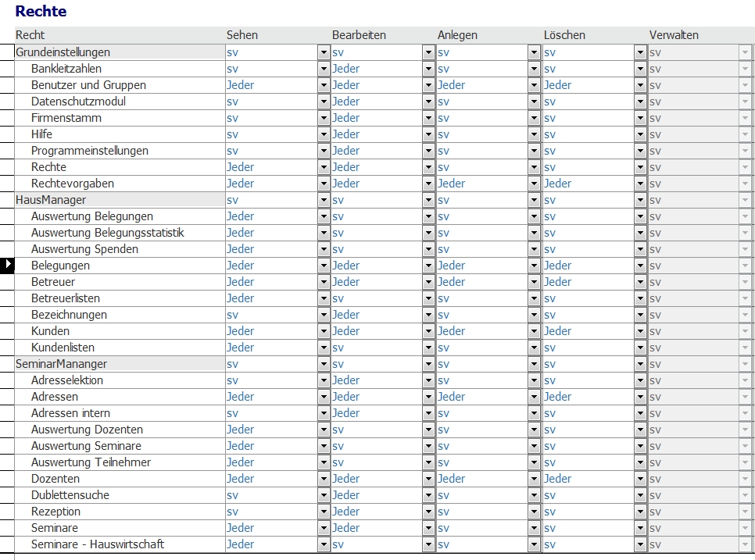Select the Grundeinstellungen group row

63,52
